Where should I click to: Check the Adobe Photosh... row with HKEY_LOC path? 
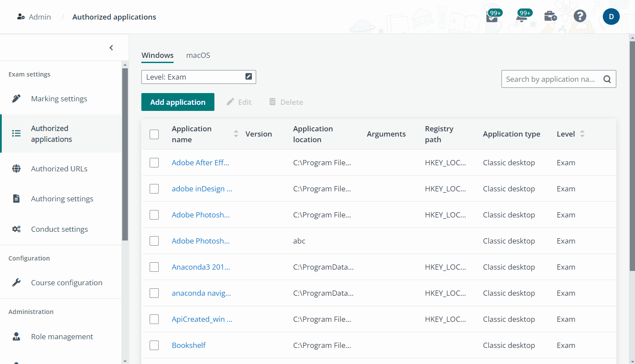tap(154, 215)
